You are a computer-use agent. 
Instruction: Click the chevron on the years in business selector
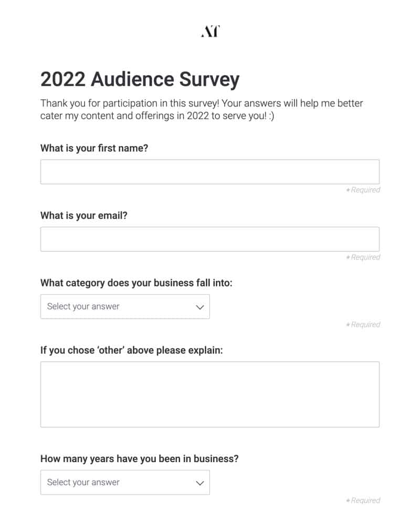199,482
